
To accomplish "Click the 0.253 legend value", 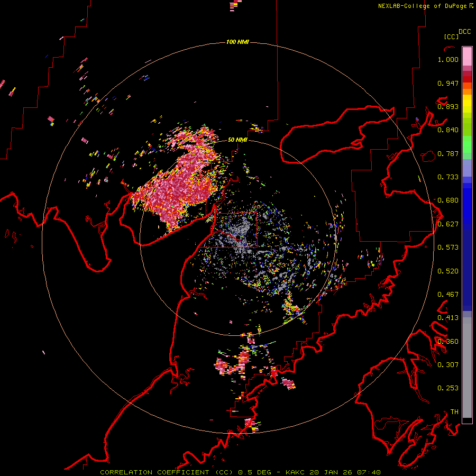I will click(x=448, y=388).
